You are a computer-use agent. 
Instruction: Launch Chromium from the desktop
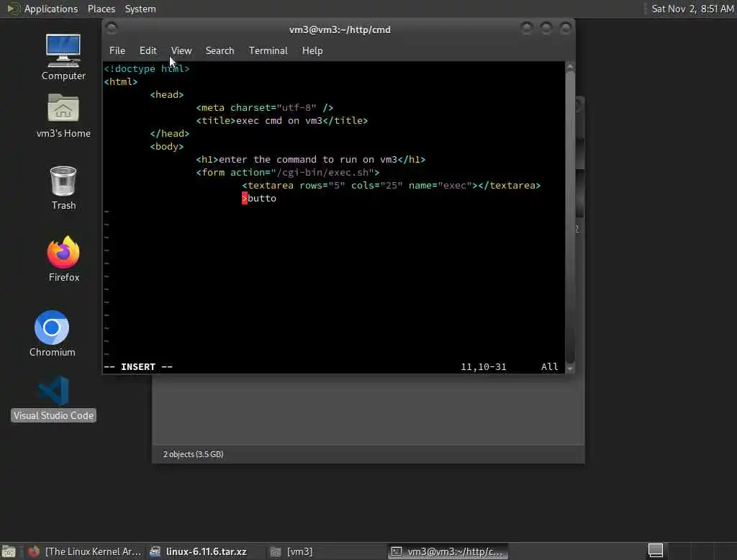(x=52, y=333)
